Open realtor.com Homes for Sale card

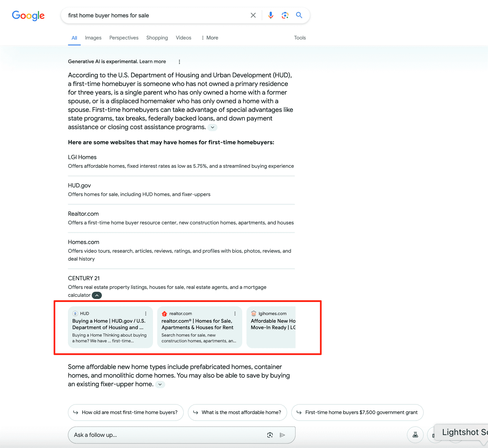coord(200,327)
